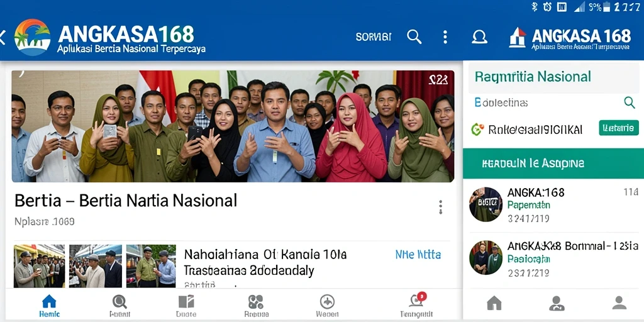This screenshot has width=644, height=322.
Task: Click the green HEAOUIN IE Asopina banner
Action: (x=553, y=164)
